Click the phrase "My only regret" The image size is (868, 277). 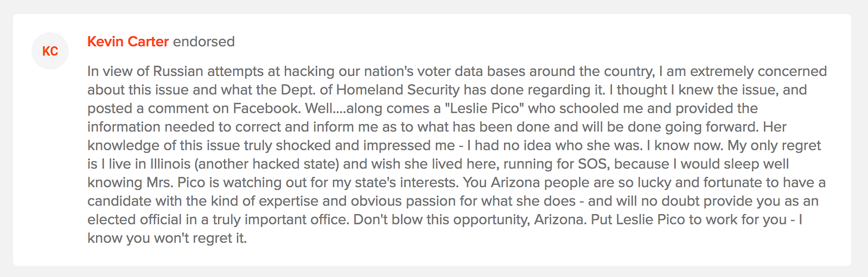click(x=774, y=145)
